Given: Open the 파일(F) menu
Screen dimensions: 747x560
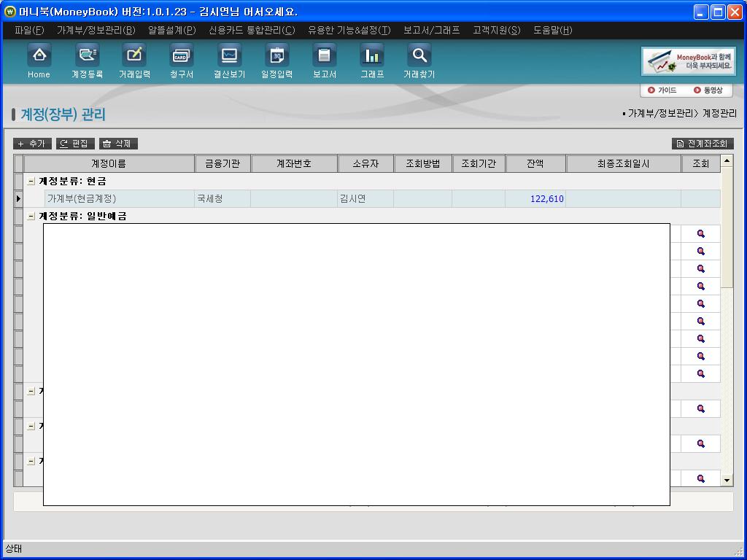Looking at the screenshot, I should pos(29,30).
